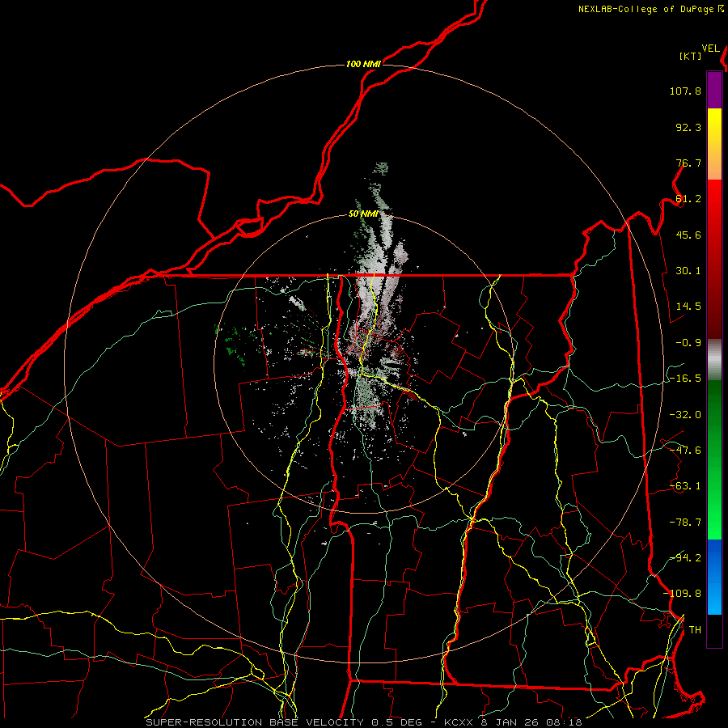Select the 61.2 velocity scale value
This screenshot has height=728, width=728.
(688, 199)
